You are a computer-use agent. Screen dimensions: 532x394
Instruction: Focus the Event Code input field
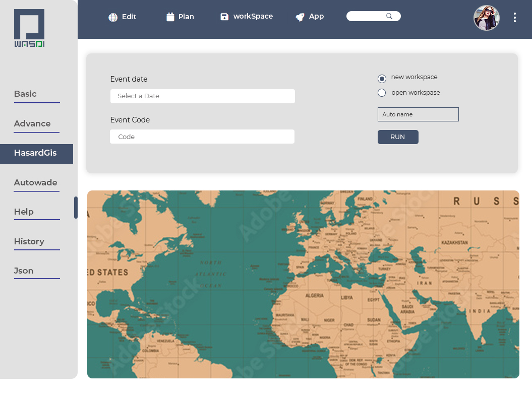(x=202, y=137)
